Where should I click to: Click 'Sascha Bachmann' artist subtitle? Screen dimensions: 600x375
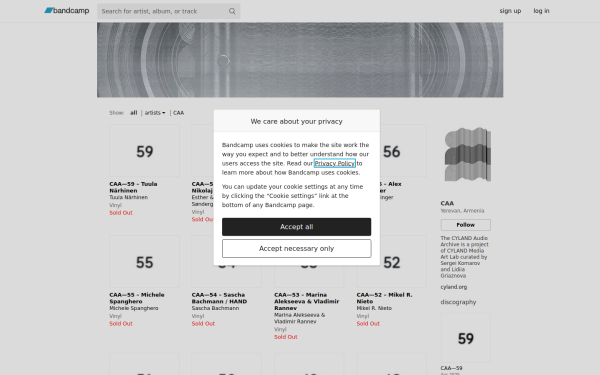click(215, 308)
